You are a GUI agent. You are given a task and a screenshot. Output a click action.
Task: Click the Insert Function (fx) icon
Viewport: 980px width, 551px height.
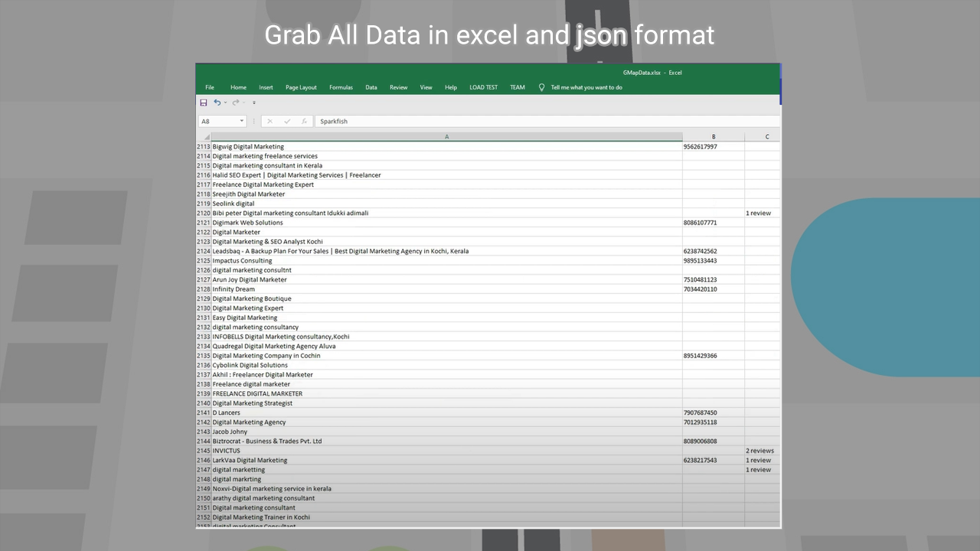pyautogui.click(x=305, y=121)
